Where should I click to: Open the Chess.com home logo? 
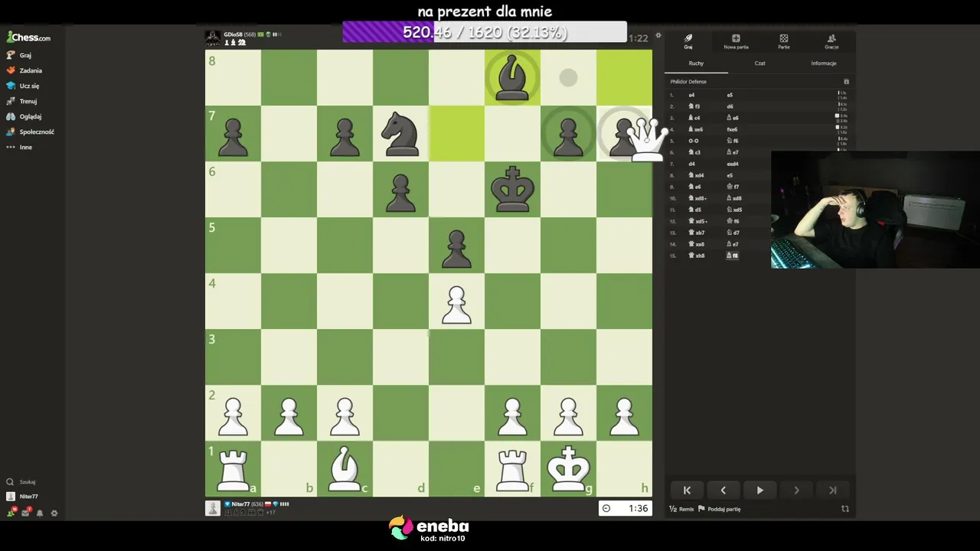[x=29, y=37]
